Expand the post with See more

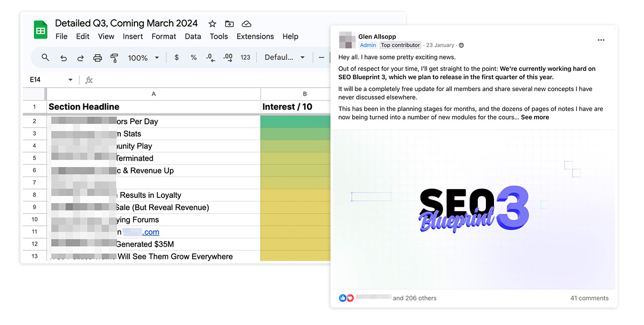(535, 117)
